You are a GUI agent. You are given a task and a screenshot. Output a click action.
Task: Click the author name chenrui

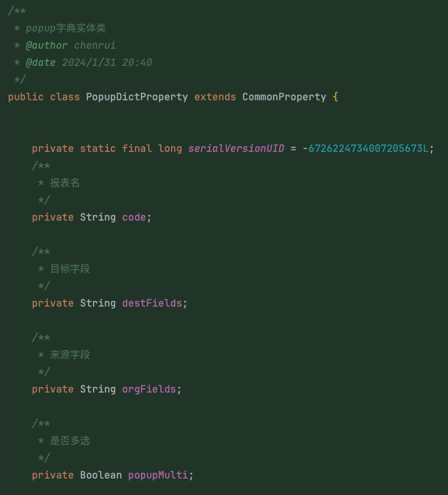(94, 45)
